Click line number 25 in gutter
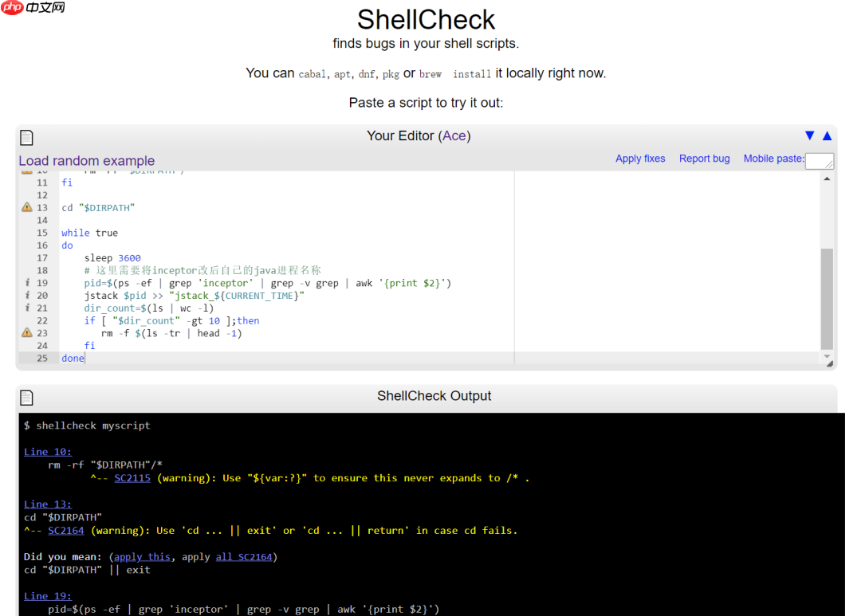 (42, 358)
